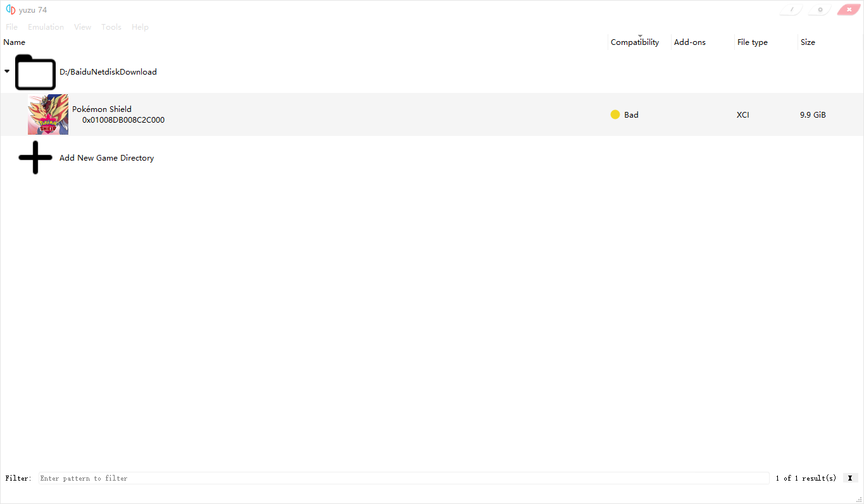The image size is (864, 504).
Task: Clear the filter with the X button
Action: pos(850,478)
